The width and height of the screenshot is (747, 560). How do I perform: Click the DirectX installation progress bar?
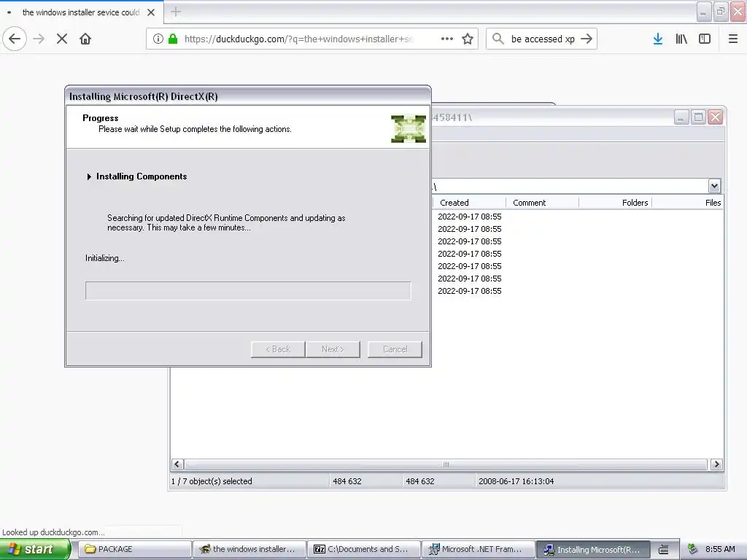coord(248,290)
